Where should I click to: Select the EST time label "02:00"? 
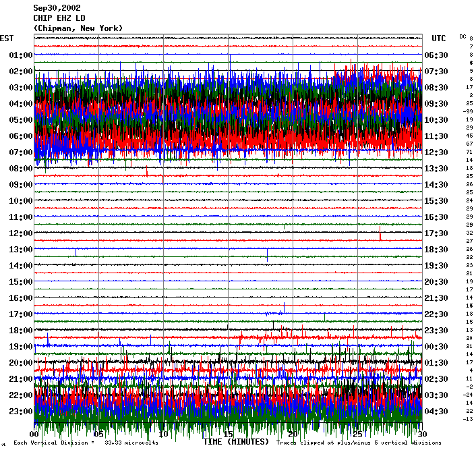coord(21,72)
